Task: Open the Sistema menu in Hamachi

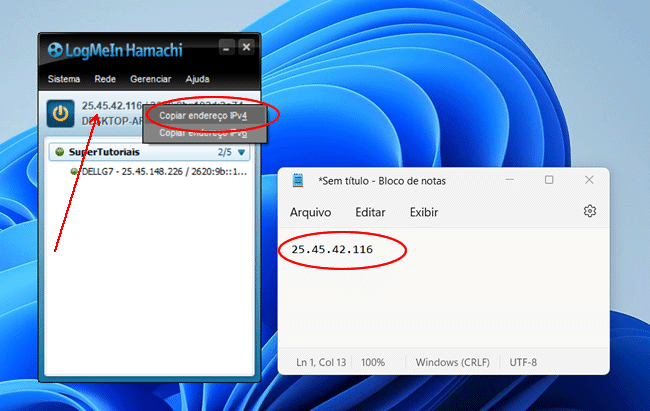Action: [64, 79]
